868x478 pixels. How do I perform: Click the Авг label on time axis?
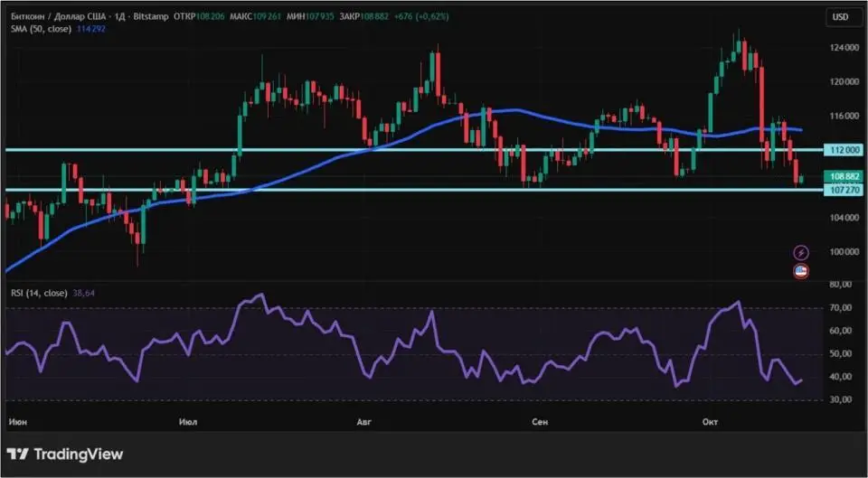coord(364,422)
